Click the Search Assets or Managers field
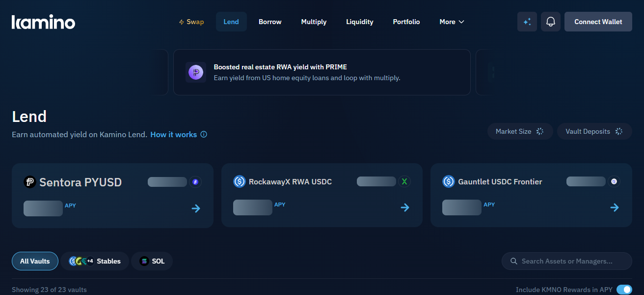 point(567,261)
